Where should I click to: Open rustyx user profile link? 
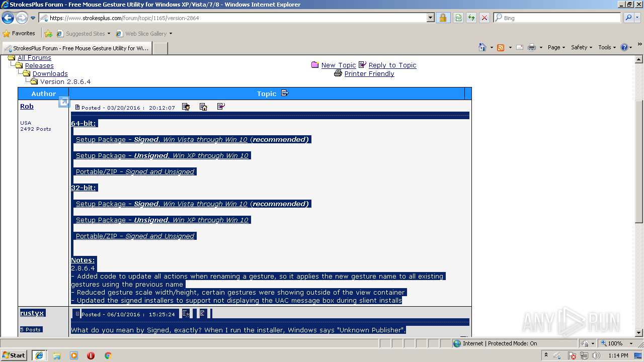[32, 313]
